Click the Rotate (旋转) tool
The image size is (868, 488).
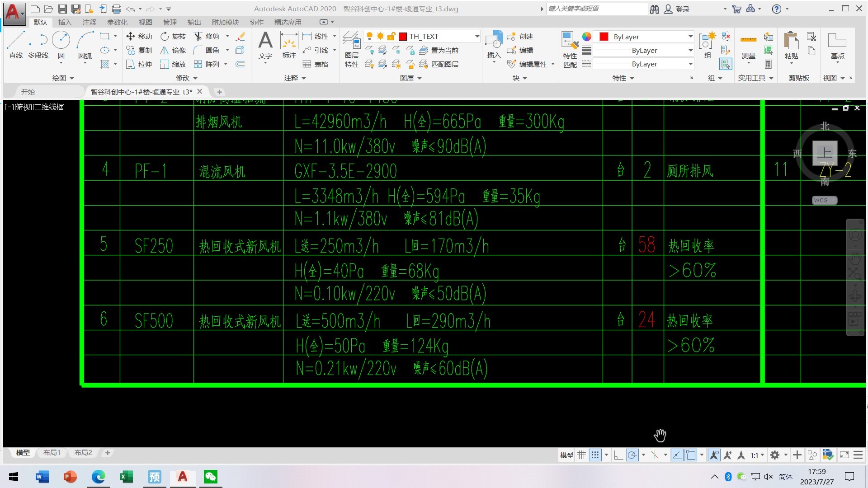tap(173, 36)
